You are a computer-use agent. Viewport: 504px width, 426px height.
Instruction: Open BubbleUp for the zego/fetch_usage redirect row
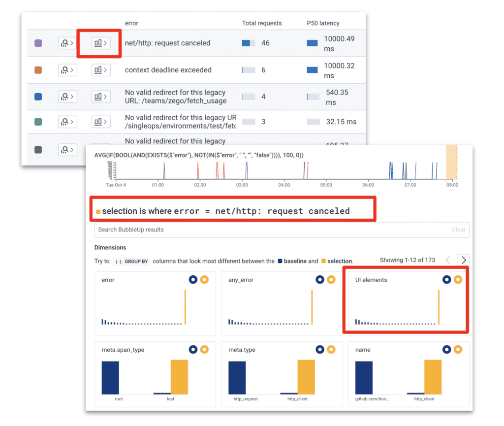click(100, 97)
